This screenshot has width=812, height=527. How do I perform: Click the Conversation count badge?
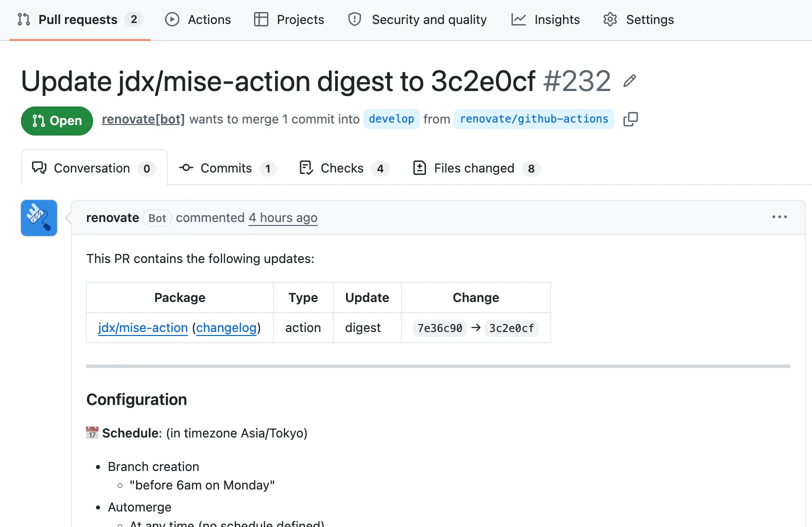(146, 168)
